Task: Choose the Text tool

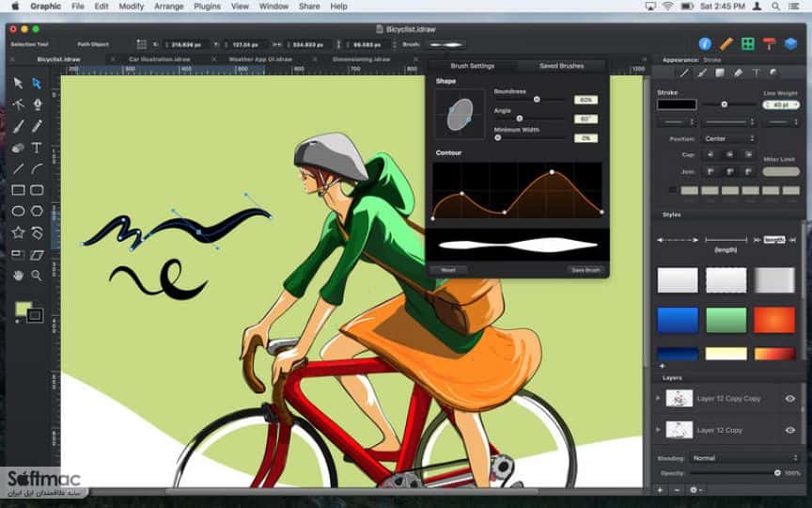Action: tap(37, 148)
